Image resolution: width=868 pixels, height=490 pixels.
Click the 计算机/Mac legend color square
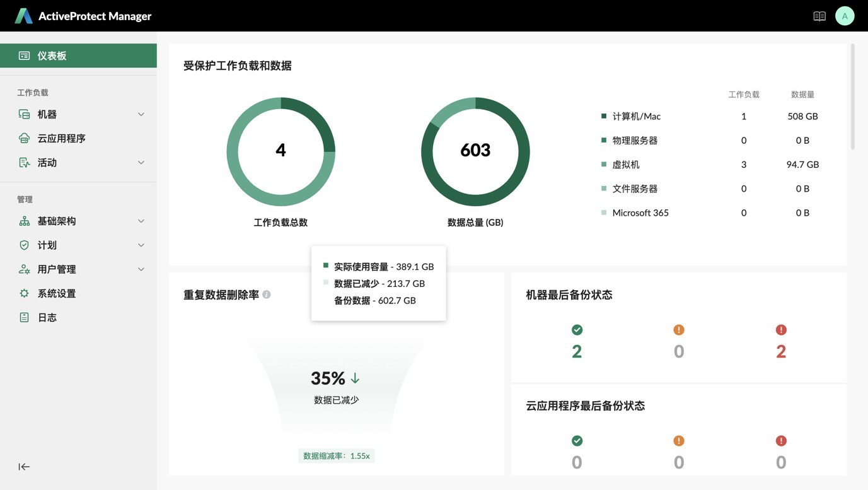604,116
